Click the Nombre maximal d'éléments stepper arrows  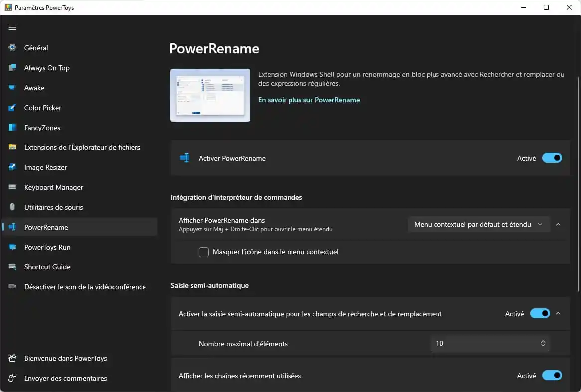coord(543,343)
